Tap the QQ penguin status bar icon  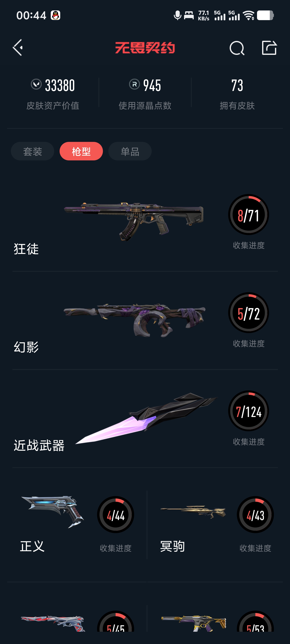[55, 15]
